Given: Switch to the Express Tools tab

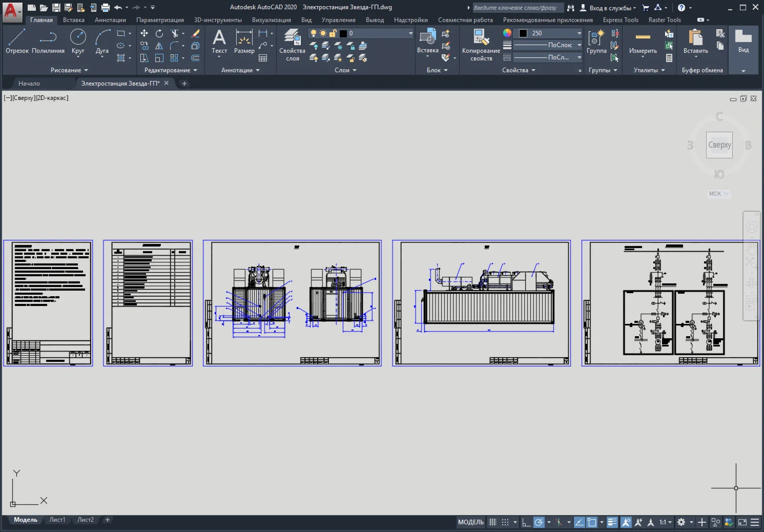Looking at the screenshot, I should (621, 20).
